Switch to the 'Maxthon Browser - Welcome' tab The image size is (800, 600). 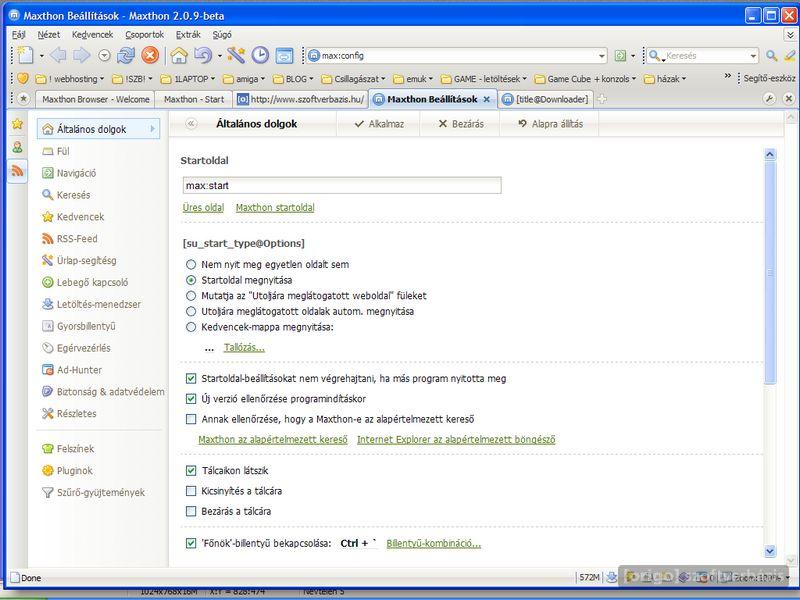pyautogui.click(x=95, y=99)
